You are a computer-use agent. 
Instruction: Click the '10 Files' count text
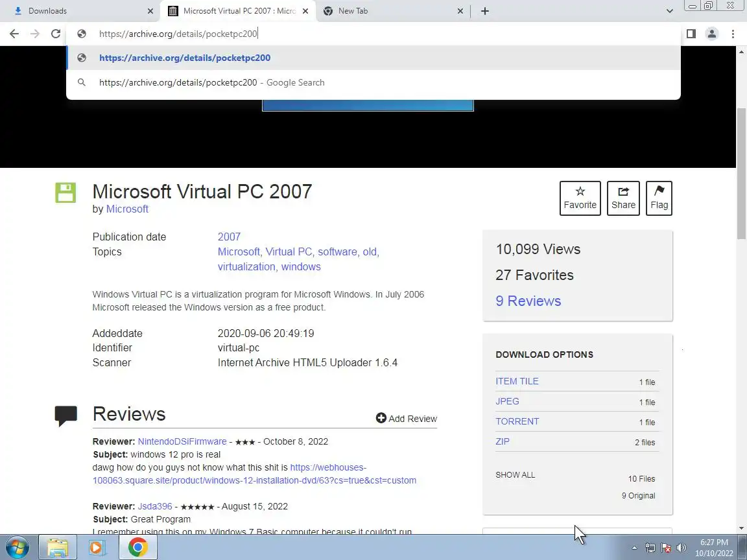point(641,478)
